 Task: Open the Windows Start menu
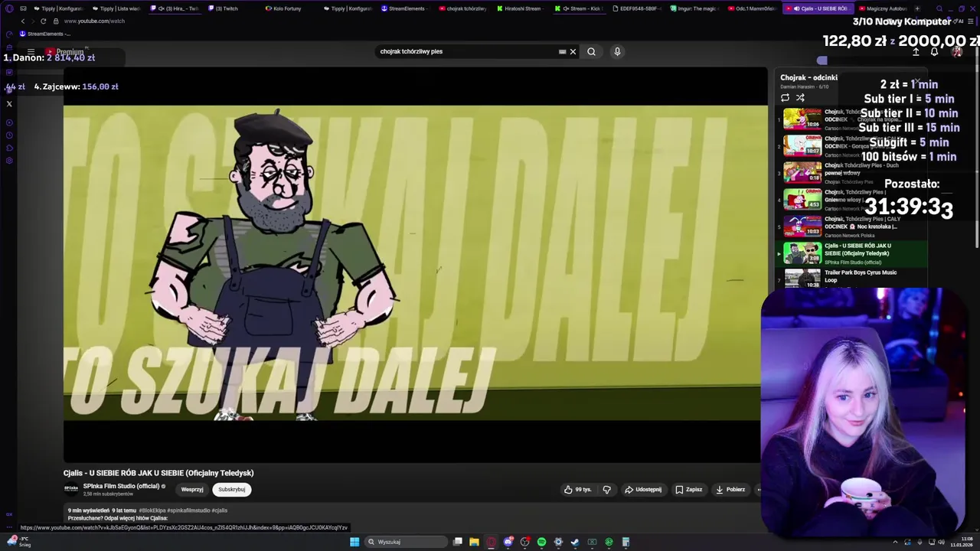point(354,542)
